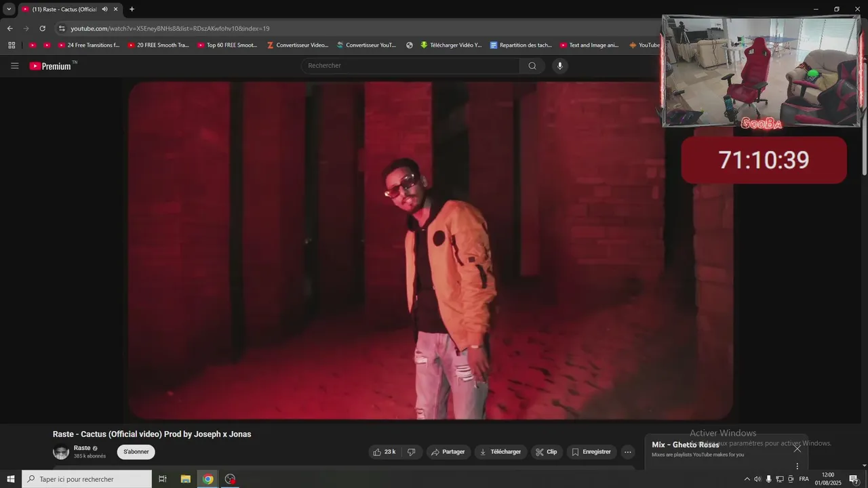
Task: Show hidden tray icons chevron
Action: pyautogui.click(x=747, y=479)
